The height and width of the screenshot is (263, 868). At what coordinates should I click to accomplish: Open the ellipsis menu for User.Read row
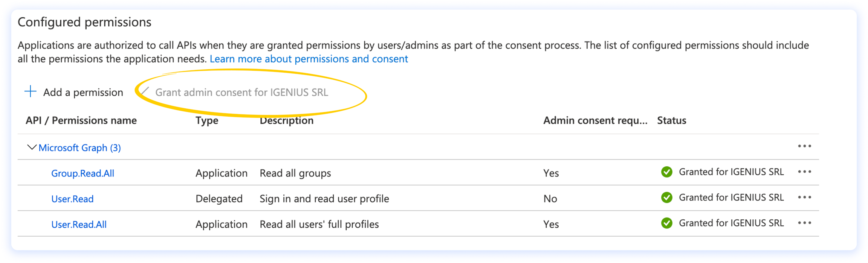click(804, 198)
